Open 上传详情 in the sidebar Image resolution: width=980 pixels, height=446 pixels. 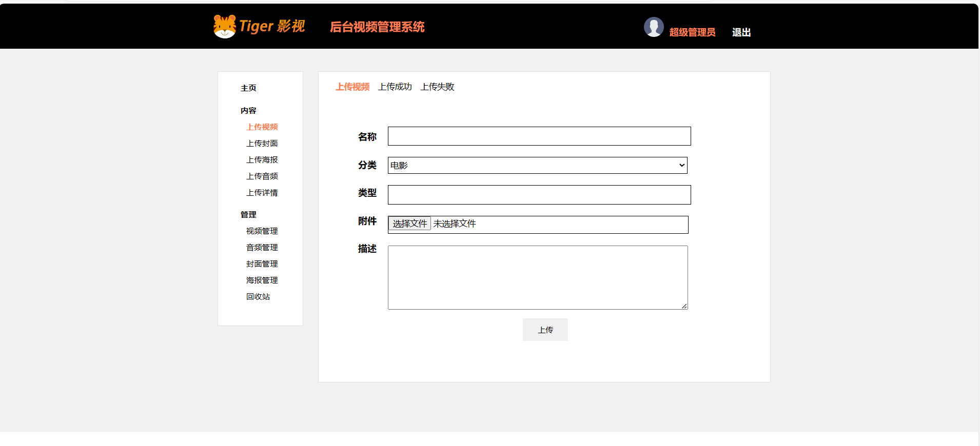(262, 193)
